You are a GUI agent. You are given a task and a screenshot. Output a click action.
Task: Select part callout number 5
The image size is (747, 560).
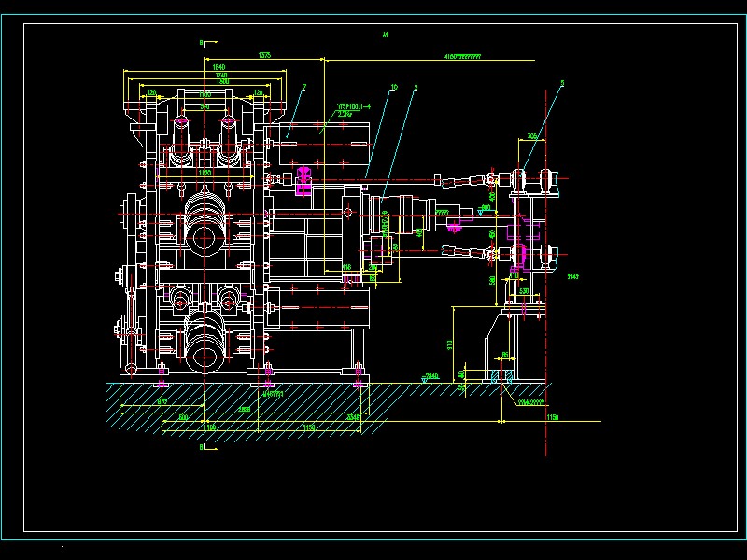click(x=562, y=83)
